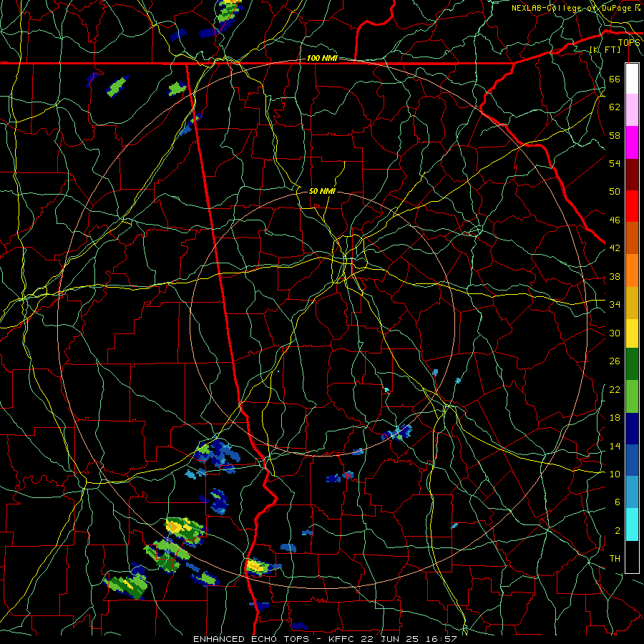Click the white swatch in the tops legend

pos(632,79)
